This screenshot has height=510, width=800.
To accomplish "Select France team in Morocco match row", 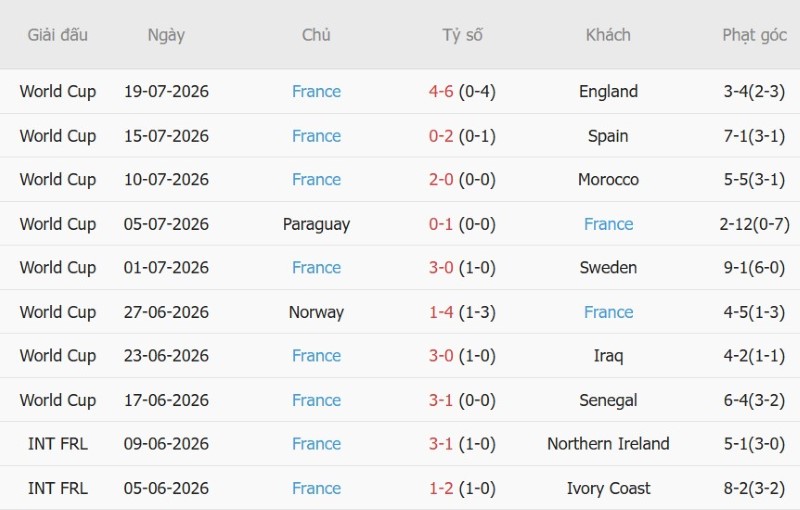I will pyautogui.click(x=316, y=180).
